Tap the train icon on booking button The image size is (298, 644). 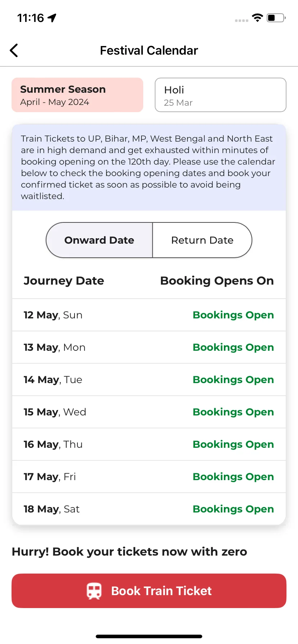coord(94,591)
